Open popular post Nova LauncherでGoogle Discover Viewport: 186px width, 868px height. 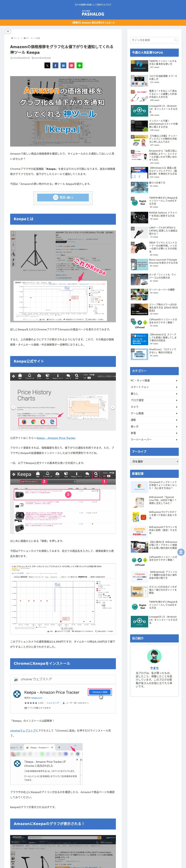pos(154,264)
